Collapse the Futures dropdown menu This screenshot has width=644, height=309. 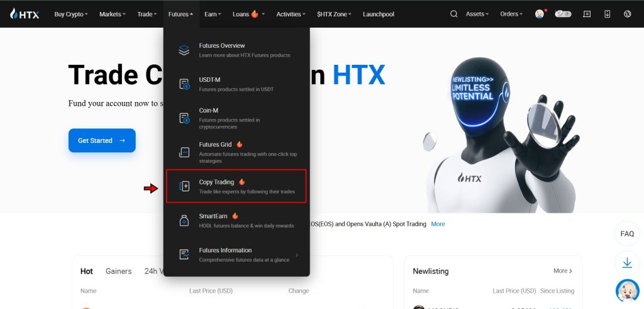180,14
